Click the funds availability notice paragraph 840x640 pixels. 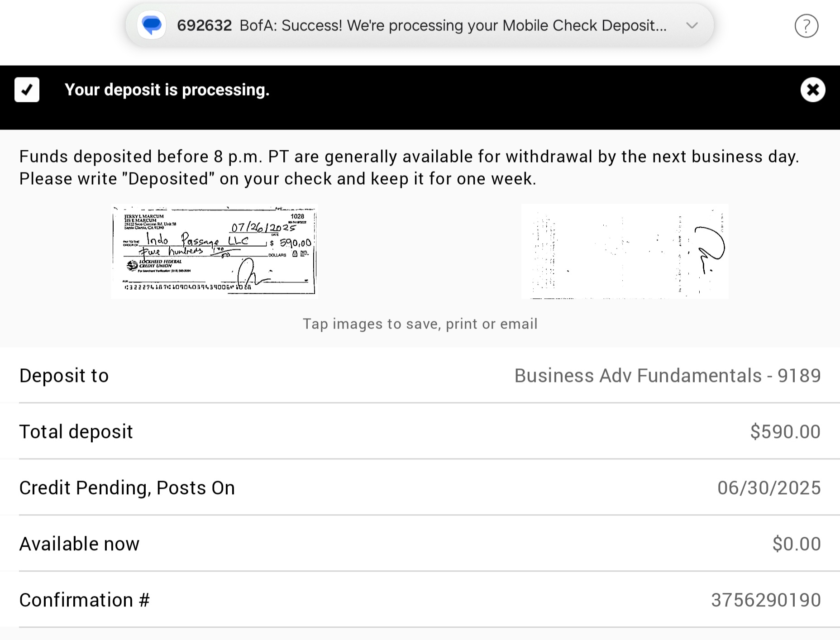coord(409,167)
